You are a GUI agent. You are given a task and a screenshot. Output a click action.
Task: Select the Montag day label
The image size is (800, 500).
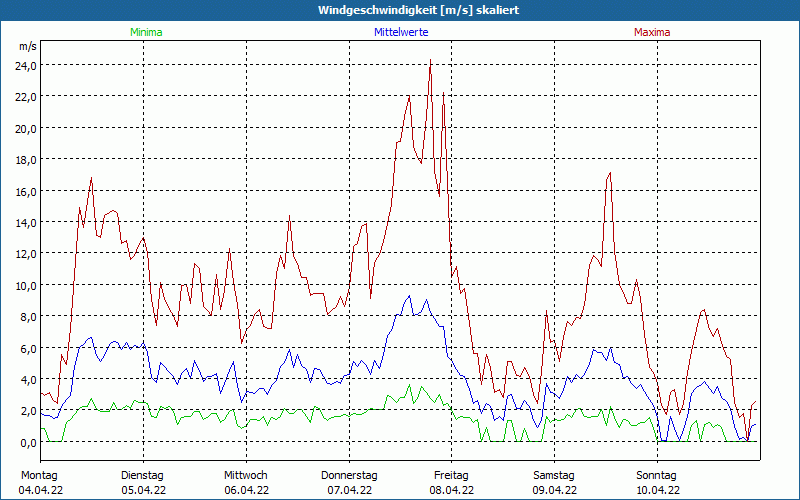tap(39, 475)
